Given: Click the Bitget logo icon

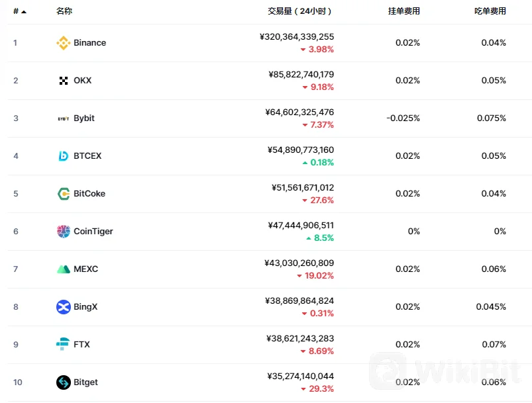Looking at the screenshot, I should tap(63, 382).
